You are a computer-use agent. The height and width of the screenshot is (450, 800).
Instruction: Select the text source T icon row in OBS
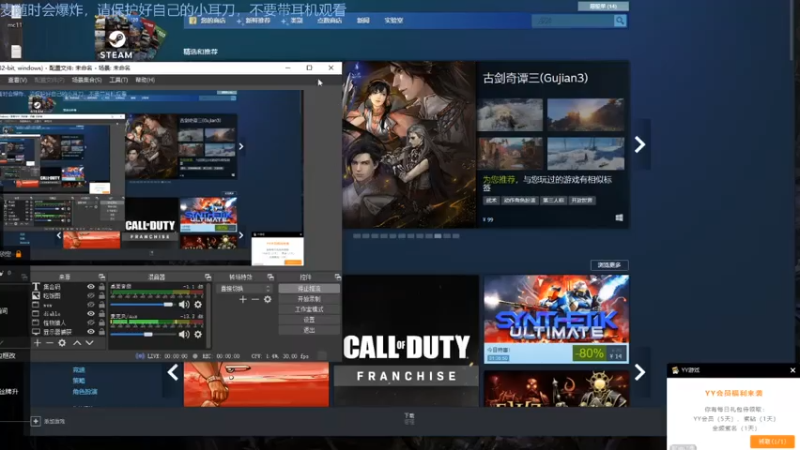pos(36,287)
